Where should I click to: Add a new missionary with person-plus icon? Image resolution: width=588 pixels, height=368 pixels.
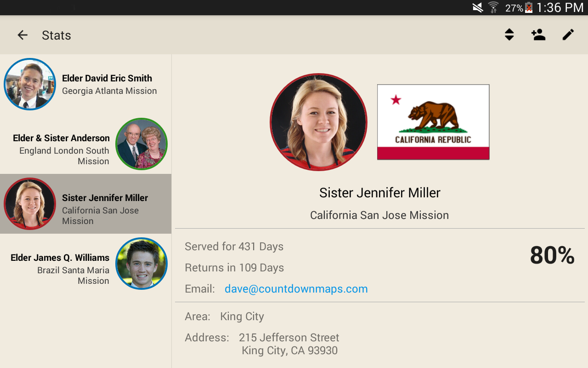click(x=538, y=34)
